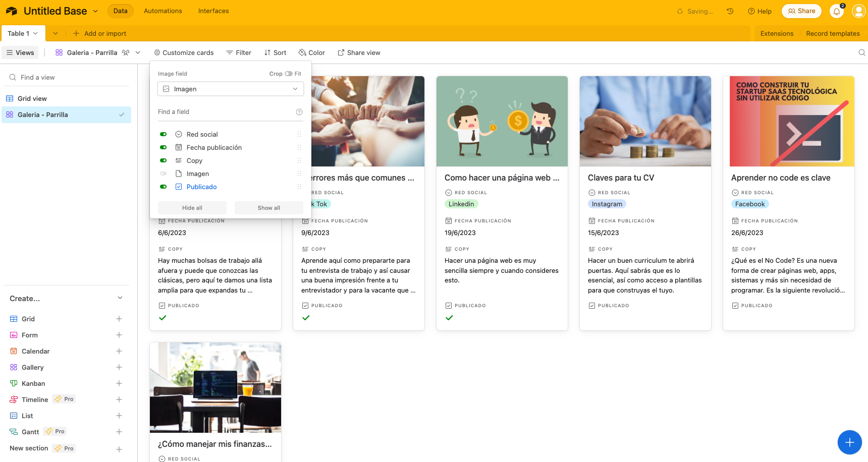Viewport: 868px width, 462px height.
Task: Select Grid view in the sidebar
Action: tap(67, 98)
